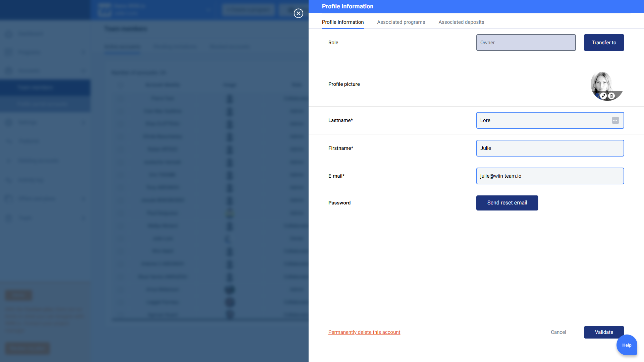Focus the E-mail field

550,176
